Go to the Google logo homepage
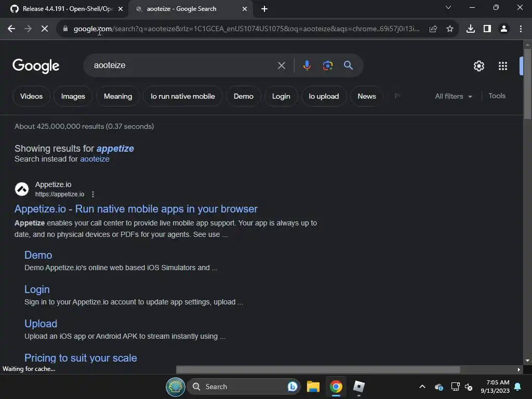The image size is (532, 399). [x=36, y=66]
